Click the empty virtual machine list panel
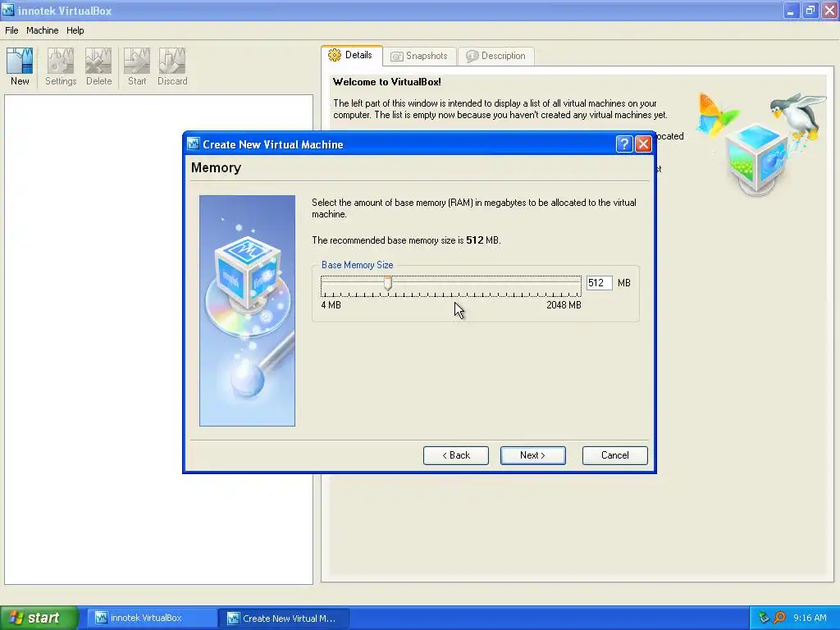This screenshot has height=630, width=840. tap(158, 340)
